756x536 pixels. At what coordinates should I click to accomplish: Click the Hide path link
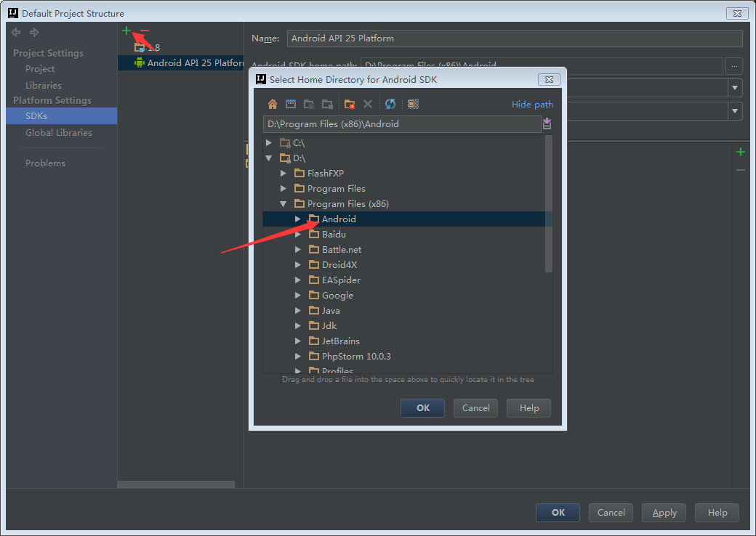(x=532, y=105)
